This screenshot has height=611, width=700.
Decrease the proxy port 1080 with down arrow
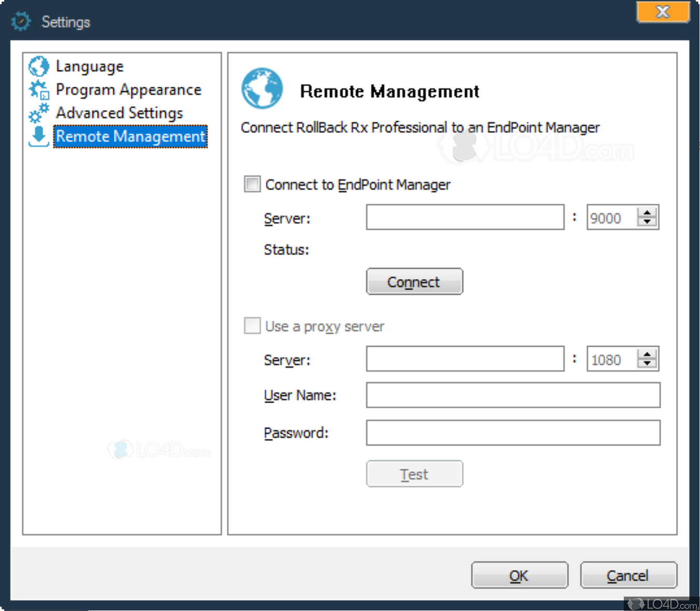(647, 363)
